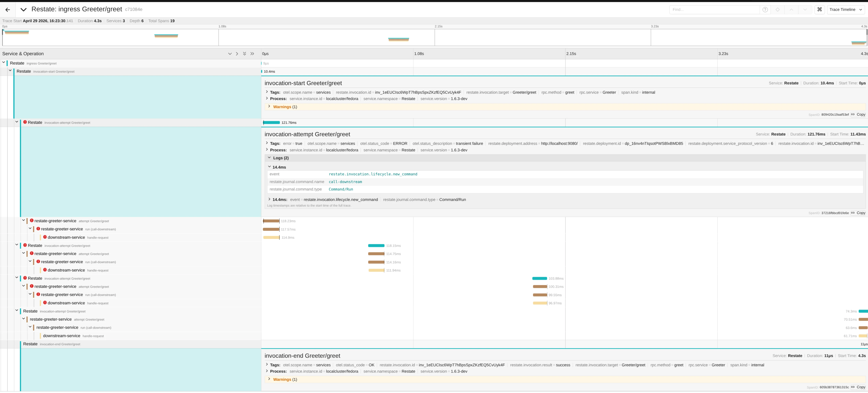Collapse first errored invocation-attempt Greeter/greet row
868x393 pixels.
click(x=17, y=122)
